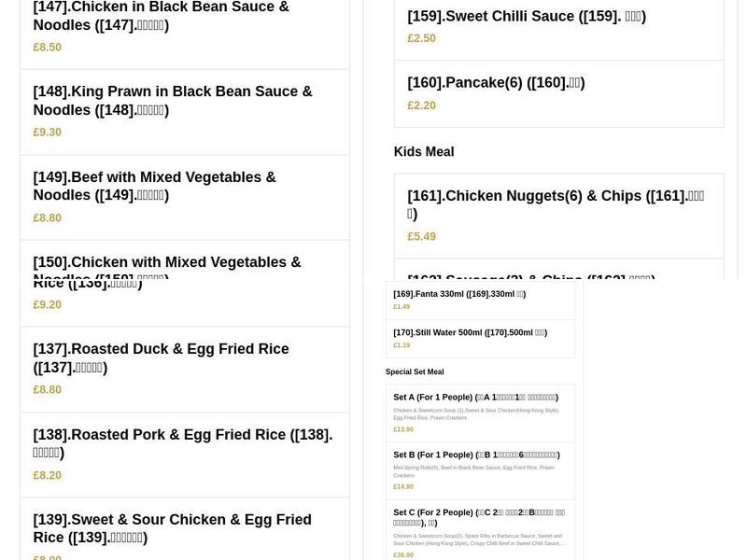Choose Beef with Mixed Vegetables & Noodles
The image size is (747, 560).
(x=154, y=186)
